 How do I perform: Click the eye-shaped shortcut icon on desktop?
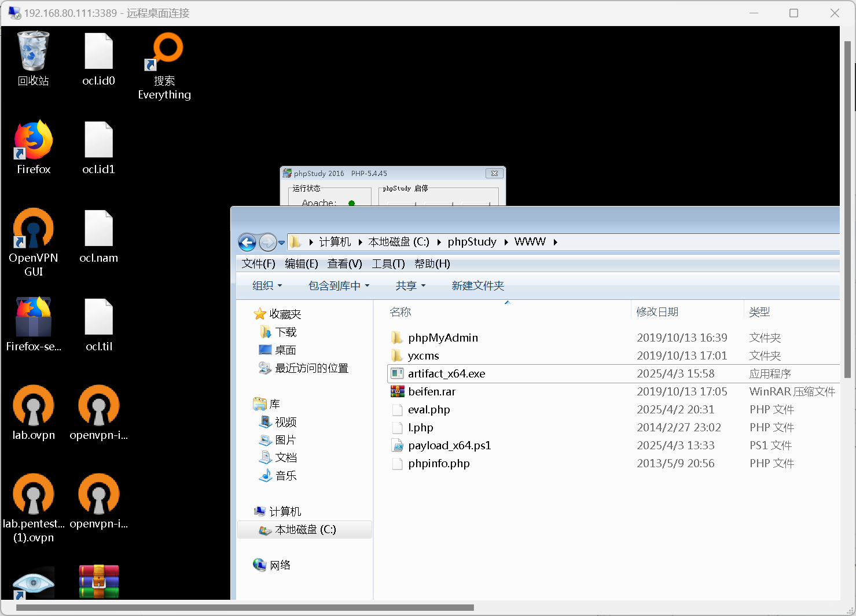(x=34, y=582)
